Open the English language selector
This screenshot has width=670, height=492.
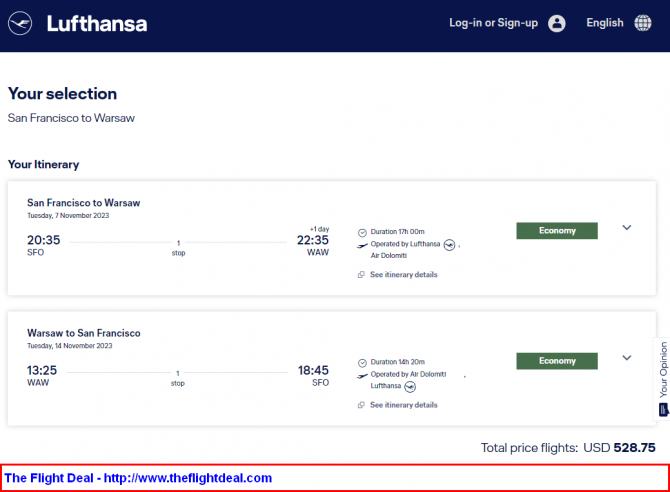pos(605,23)
